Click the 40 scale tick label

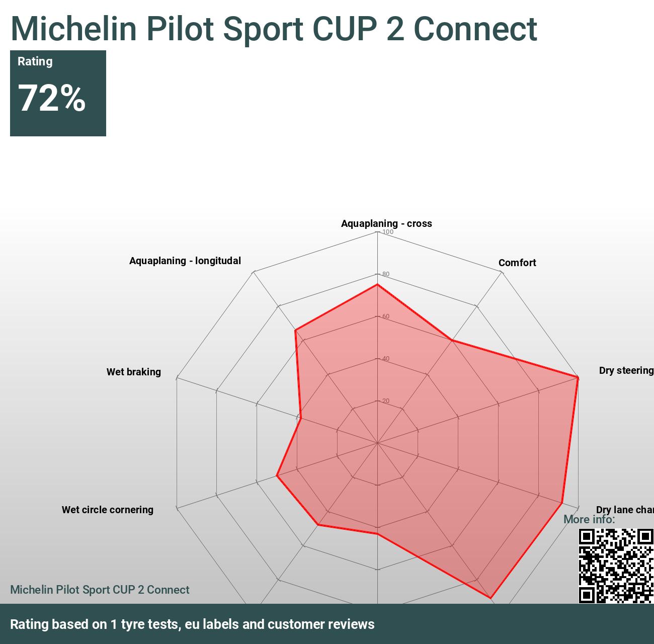tap(386, 359)
